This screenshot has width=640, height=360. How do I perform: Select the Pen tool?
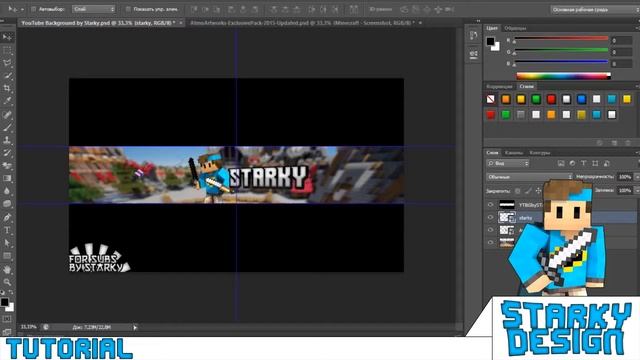click(x=7, y=217)
